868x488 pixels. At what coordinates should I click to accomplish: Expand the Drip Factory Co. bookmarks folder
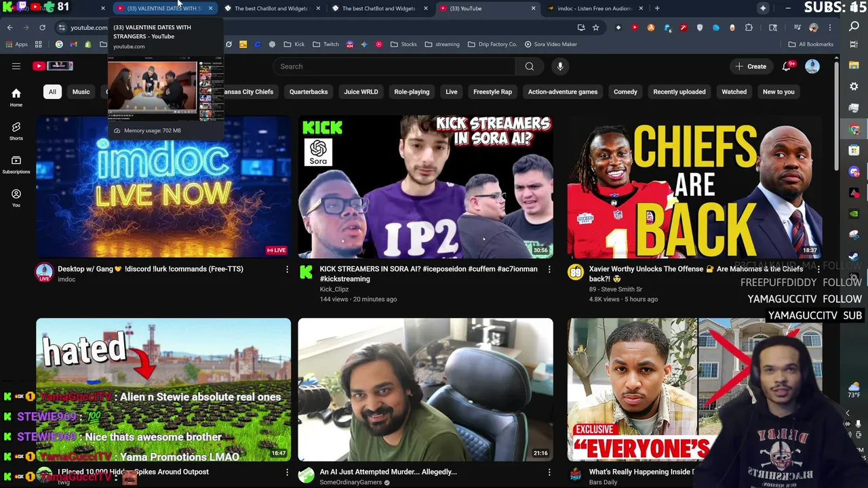click(492, 44)
